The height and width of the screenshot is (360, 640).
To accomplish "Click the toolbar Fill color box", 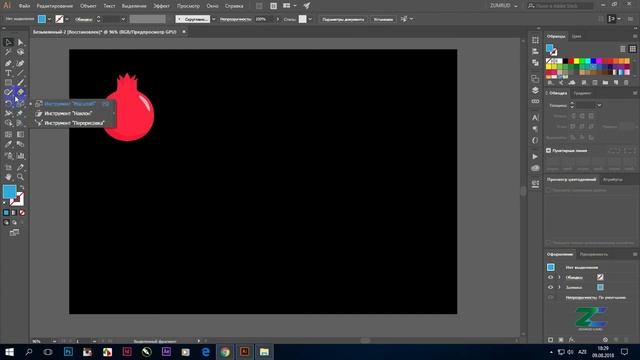I will click(10, 191).
